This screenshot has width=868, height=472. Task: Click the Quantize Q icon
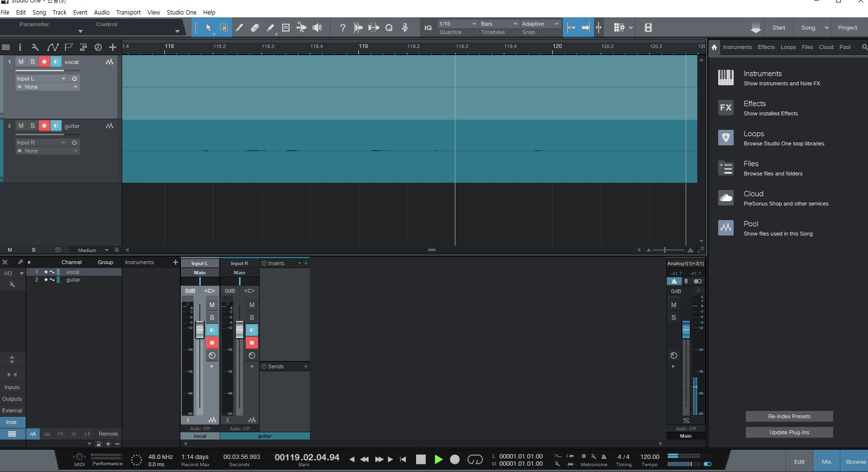pyautogui.click(x=389, y=28)
